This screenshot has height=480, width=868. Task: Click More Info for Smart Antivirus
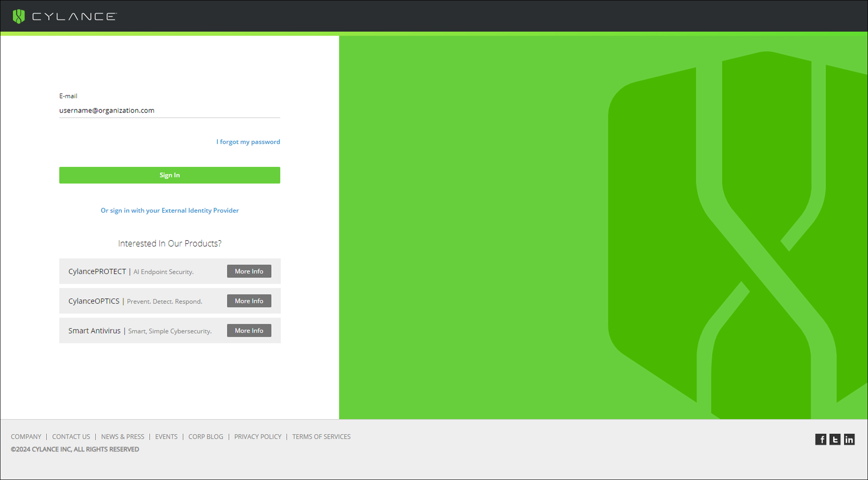pos(249,331)
